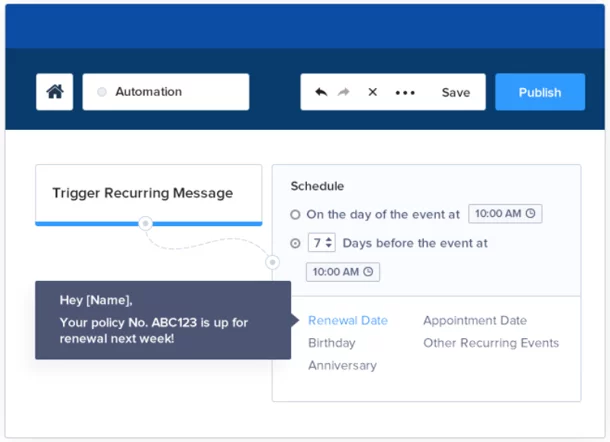Open the three-dots more options menu

(405, 93)
